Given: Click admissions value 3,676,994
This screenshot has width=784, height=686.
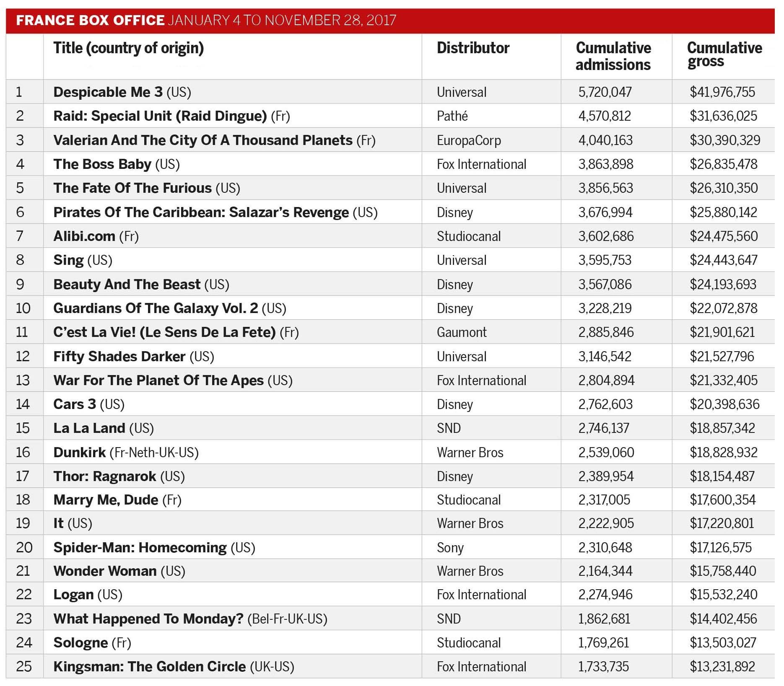Looking at the screenshot, I should pyautogui.click(x=605, y=212).
